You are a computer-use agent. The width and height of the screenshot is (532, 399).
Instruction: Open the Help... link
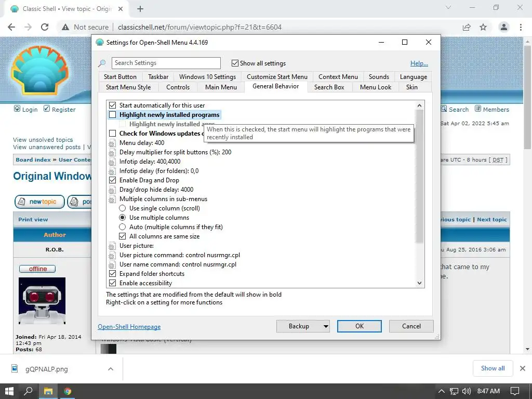pos(419,63)
